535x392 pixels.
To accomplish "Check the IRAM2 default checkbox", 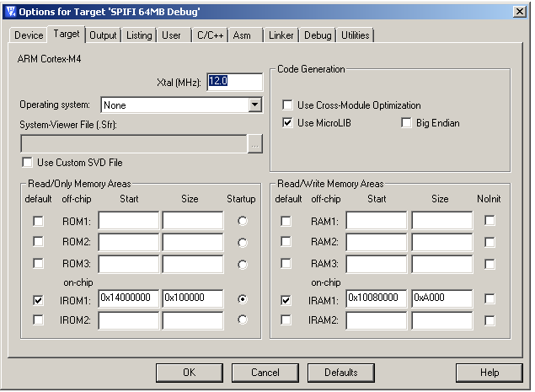I will pos(286,320).
